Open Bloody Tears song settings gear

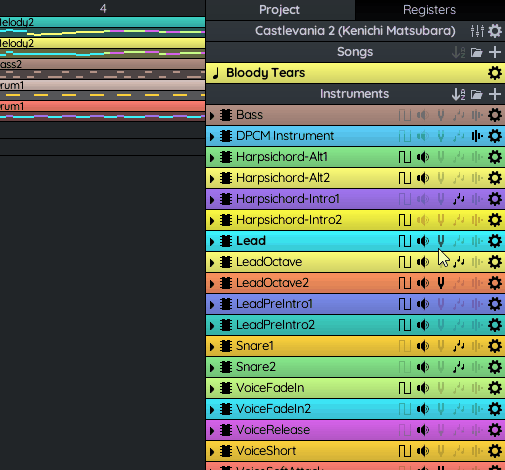pyautogui.click(x=495, y=73)
